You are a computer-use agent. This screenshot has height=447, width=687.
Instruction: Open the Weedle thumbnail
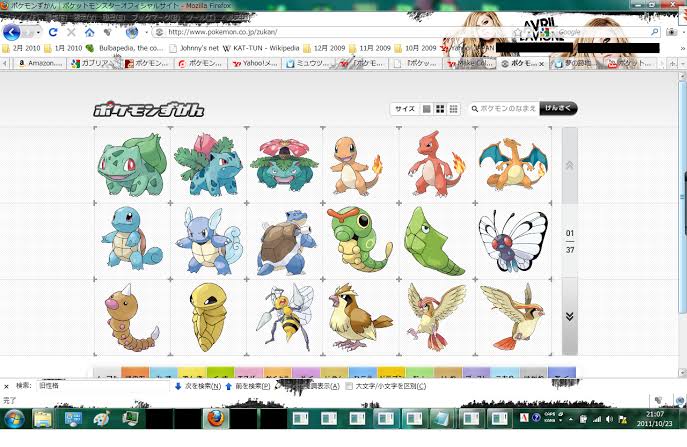(x=132, y=317)
